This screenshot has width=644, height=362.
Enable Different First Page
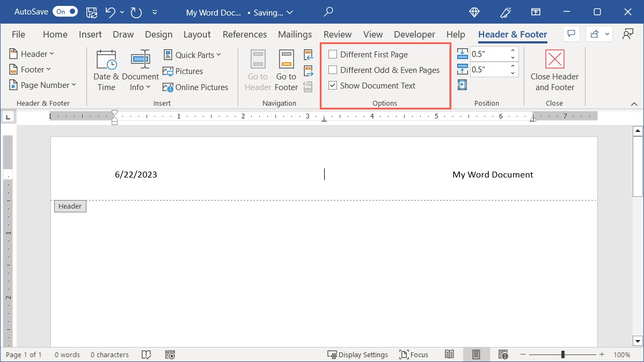(332, 54)
